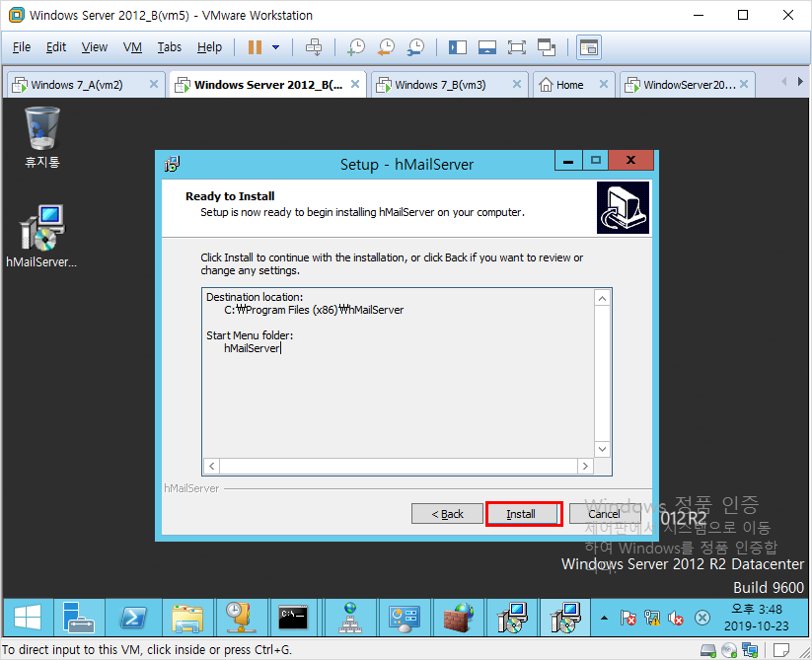Click the VMware status bar network adapter icon
Viewport: 812px width, 660px height.
coord(750,650)
